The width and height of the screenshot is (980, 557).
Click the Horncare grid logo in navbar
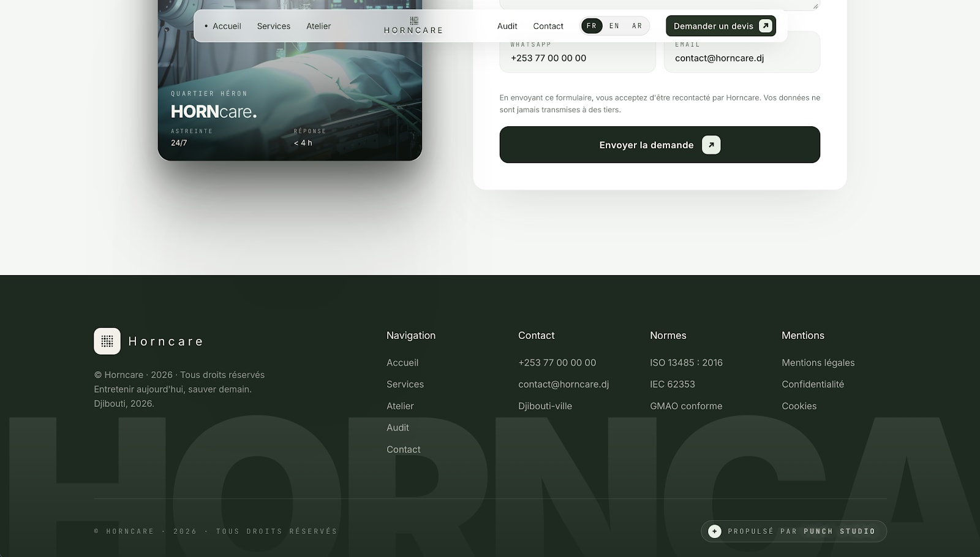[x=413, y=26]
